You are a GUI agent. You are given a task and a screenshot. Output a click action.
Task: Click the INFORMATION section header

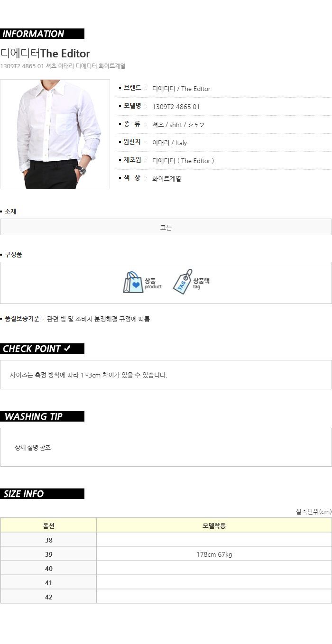(x=42, y=34)
